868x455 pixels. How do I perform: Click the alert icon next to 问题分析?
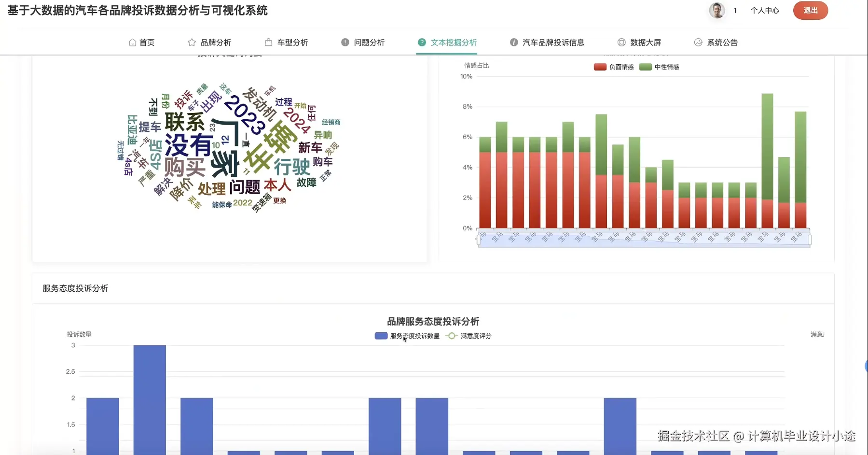[x=344, y=42]
